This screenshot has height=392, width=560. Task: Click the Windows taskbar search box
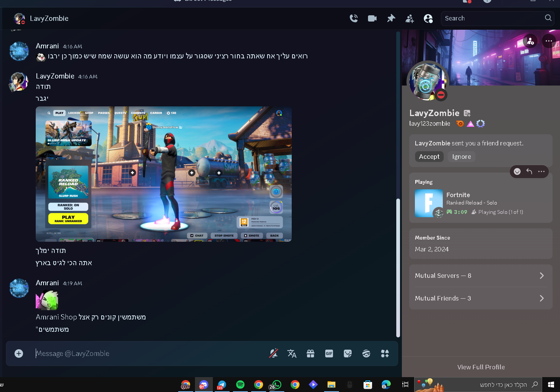coord(478,385)
